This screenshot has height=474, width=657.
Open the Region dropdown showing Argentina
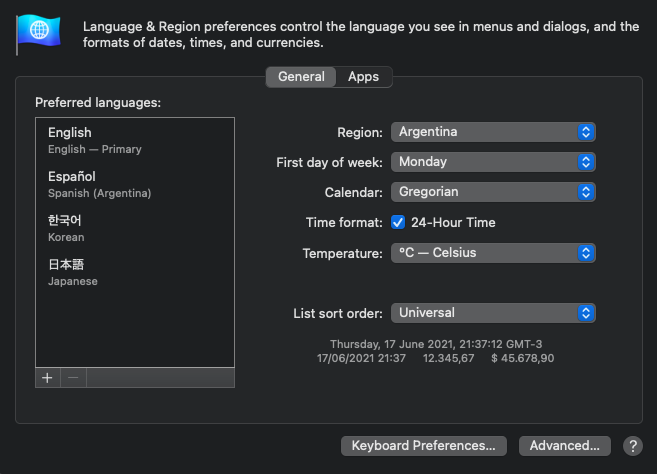click(493, 132)
